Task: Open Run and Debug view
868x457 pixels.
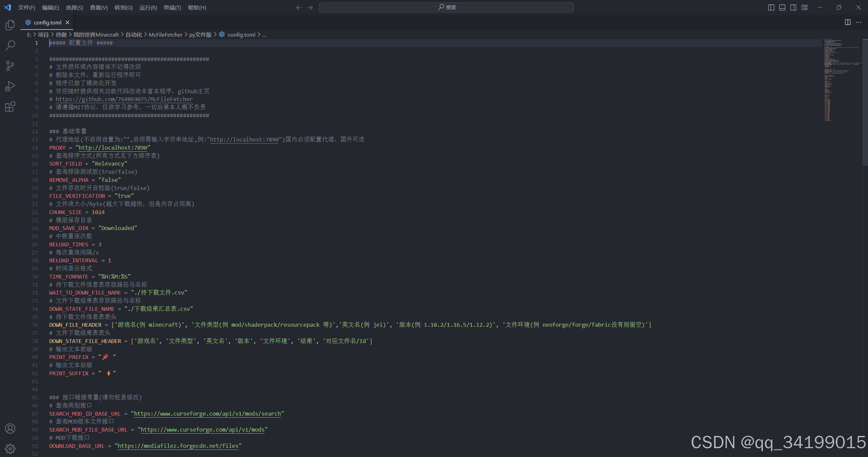Action: 10,86
